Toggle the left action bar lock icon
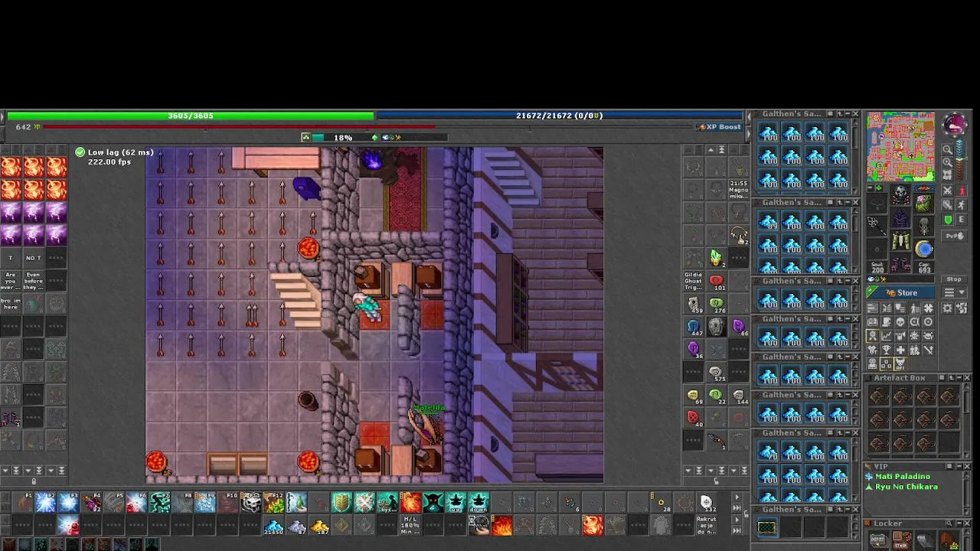Viewport: 980px width, 551px height. pos(34,481)
